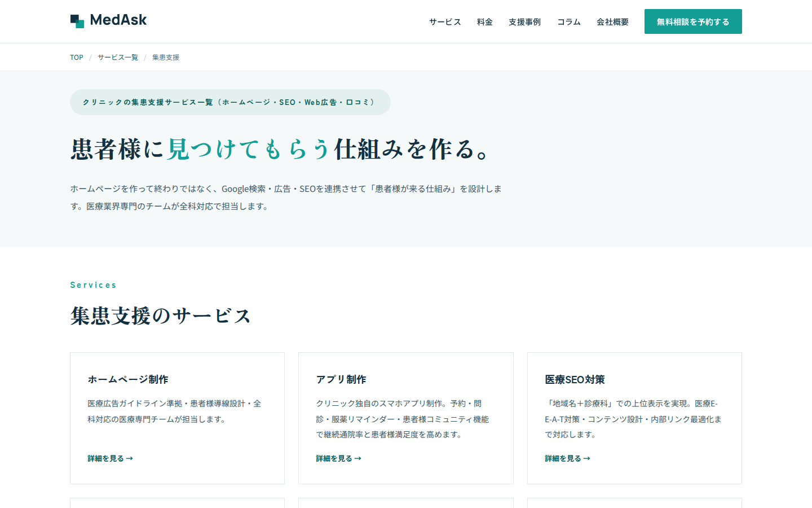Click the Services section label

tap(93, 285)
